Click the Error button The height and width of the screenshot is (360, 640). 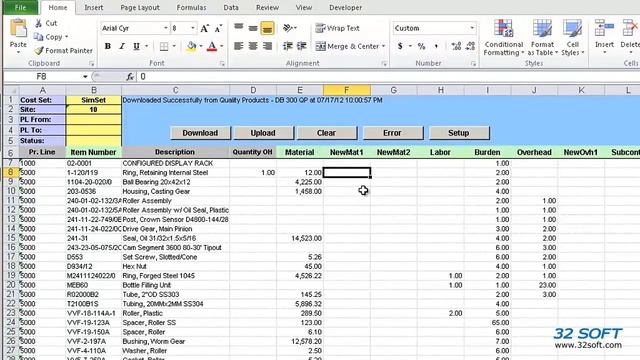tap(392, 133)
